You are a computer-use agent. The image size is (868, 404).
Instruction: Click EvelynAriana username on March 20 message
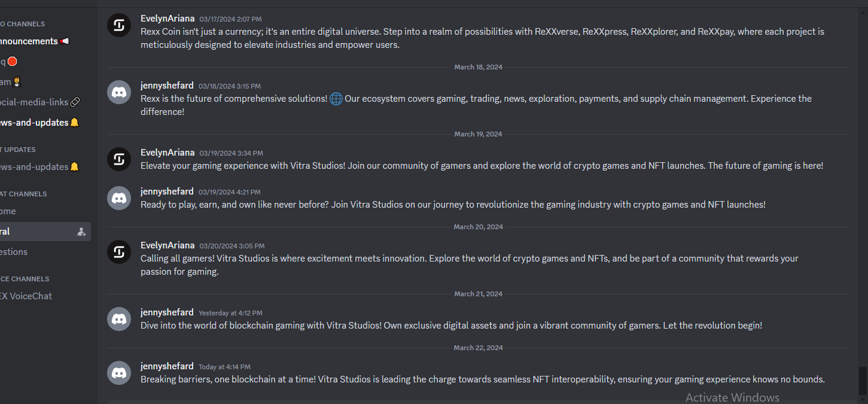pyautogui.click(x=167, y=245)
